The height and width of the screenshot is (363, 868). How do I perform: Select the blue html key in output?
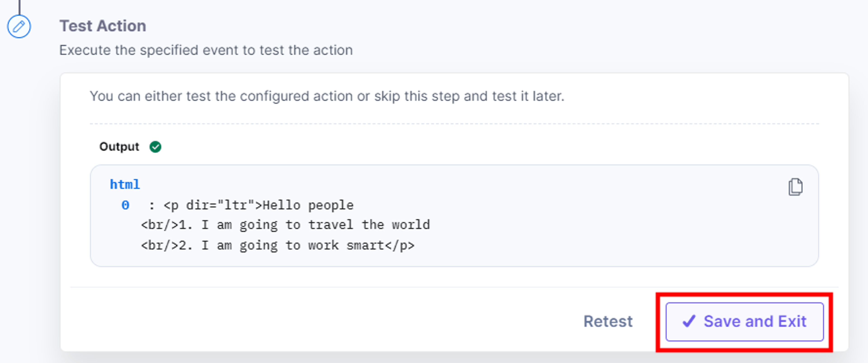(125, 184)
